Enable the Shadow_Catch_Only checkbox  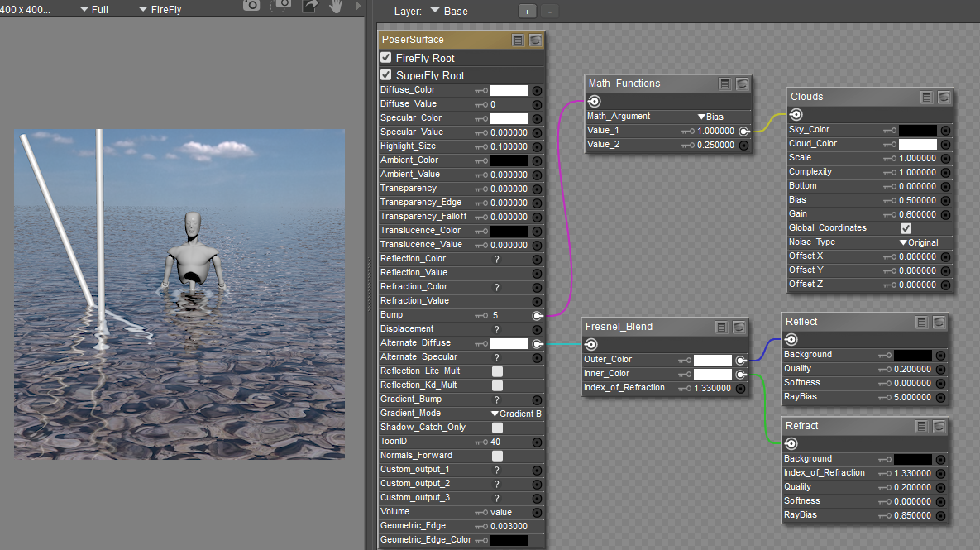497,428
